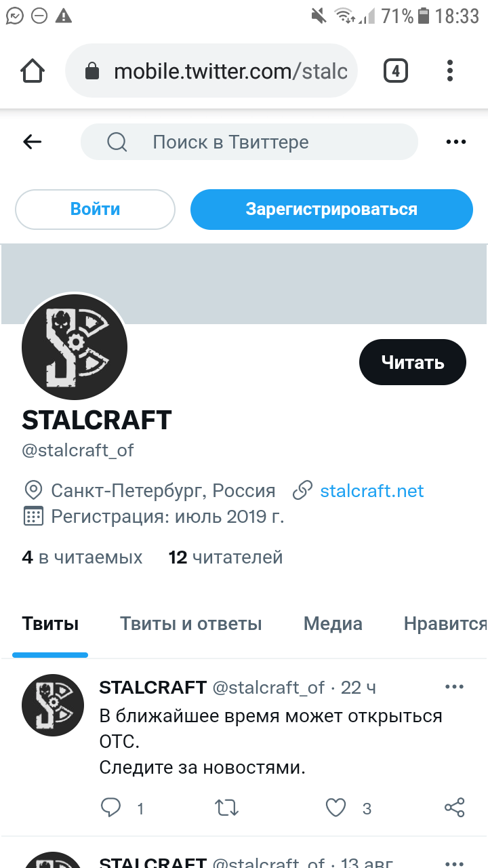Screen dimensions: 488x868
Task: Open the first tweet's ellipsis options menu
Action: tap(455, 687)
